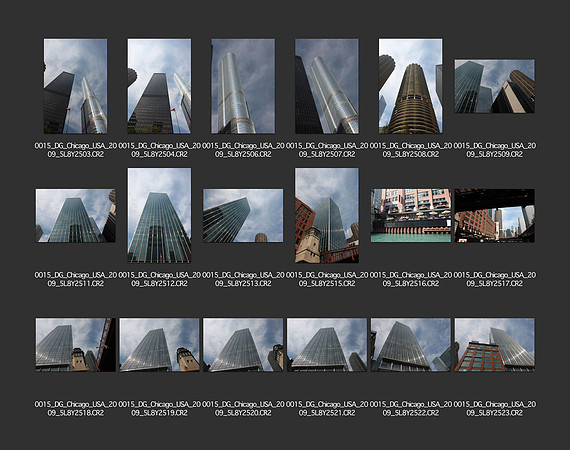Click the file label ending 5L8Y2522.CR2
Image resolution: width=570 pixels, height=450 pixels.
[411, 409]
